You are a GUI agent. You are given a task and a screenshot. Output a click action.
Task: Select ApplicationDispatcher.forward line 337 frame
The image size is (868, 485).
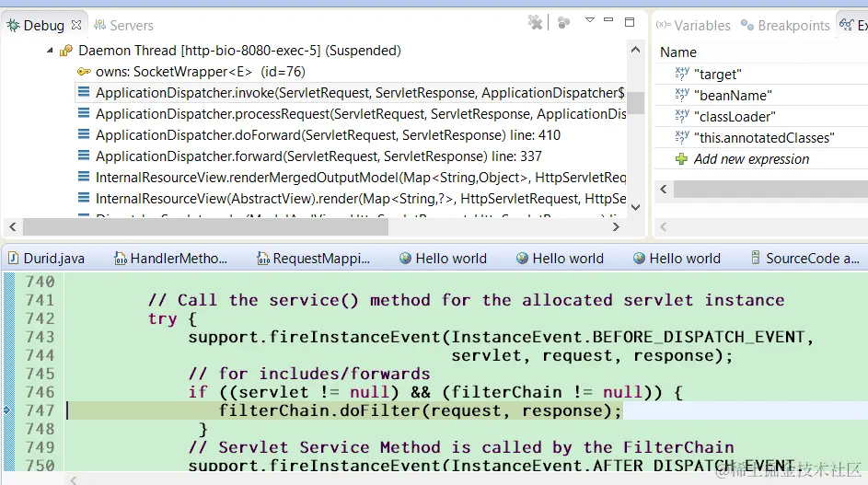pyautogui.click(x=318, y=156)
